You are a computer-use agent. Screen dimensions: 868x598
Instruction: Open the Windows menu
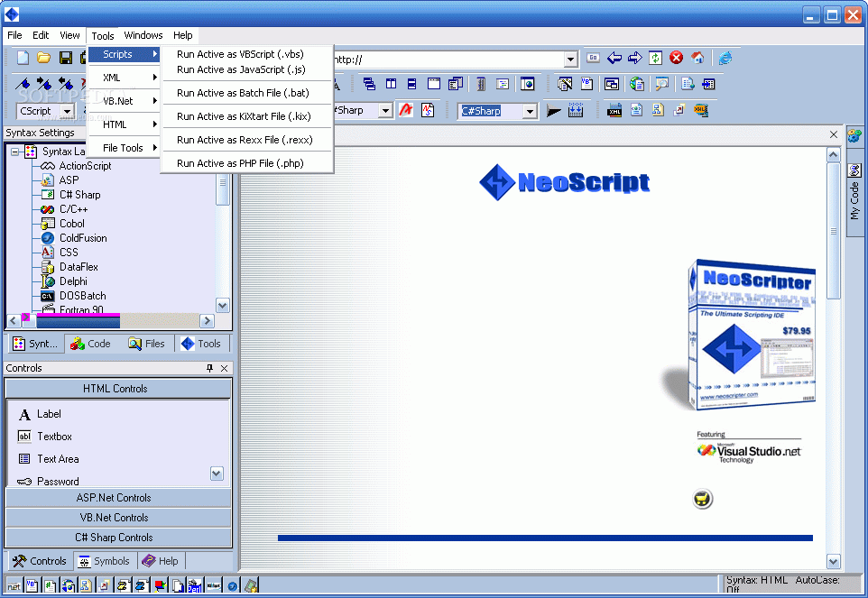143,35
